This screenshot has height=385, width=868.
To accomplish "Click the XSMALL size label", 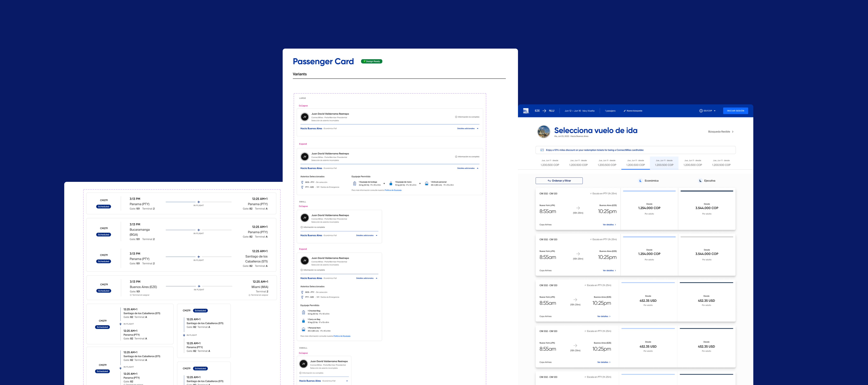I will click(x=303, y=348).
